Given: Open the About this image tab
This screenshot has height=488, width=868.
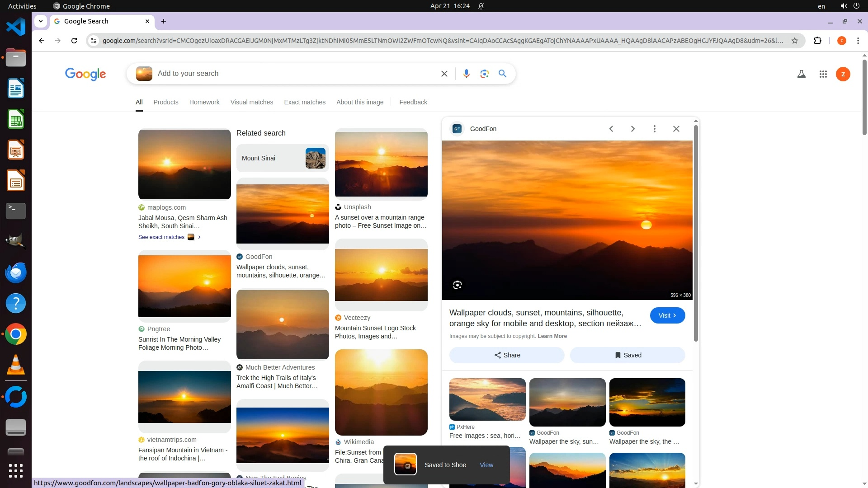Looking at the screenshot, I should [x=359, y=102].
